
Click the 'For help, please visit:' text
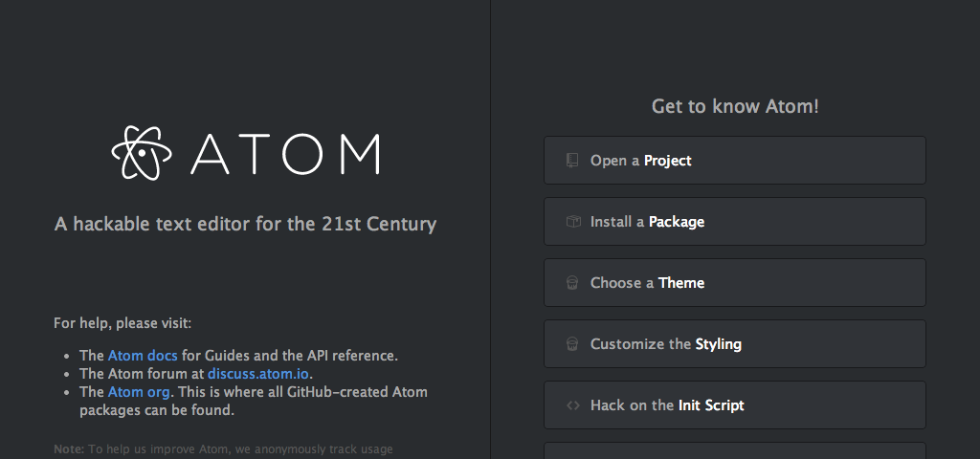pyautogui.click(x=122, y=323)
